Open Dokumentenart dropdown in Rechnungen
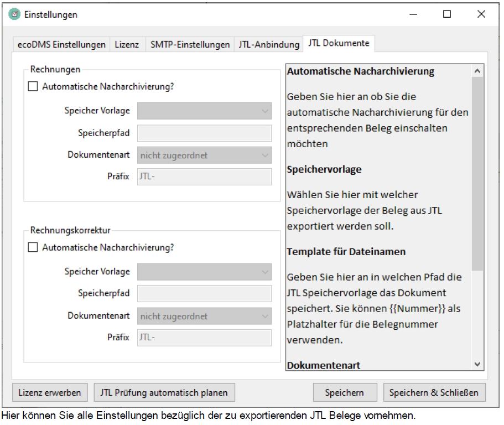The image size is (504, 425). tap(205, 156)
